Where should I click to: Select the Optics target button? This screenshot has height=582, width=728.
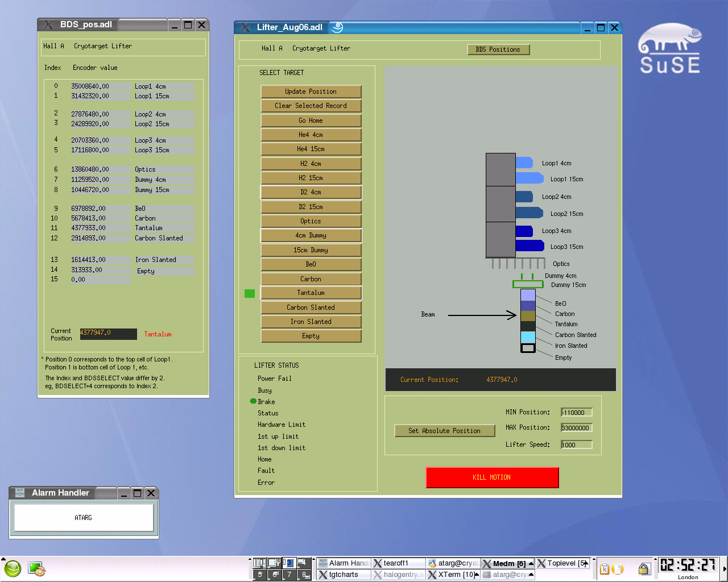tap(311, 221)
